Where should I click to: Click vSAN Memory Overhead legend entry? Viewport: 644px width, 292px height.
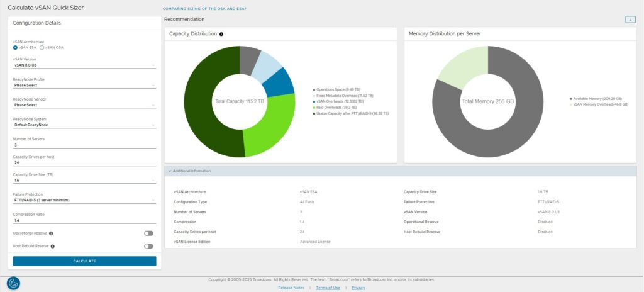click(x=599, y=104)
